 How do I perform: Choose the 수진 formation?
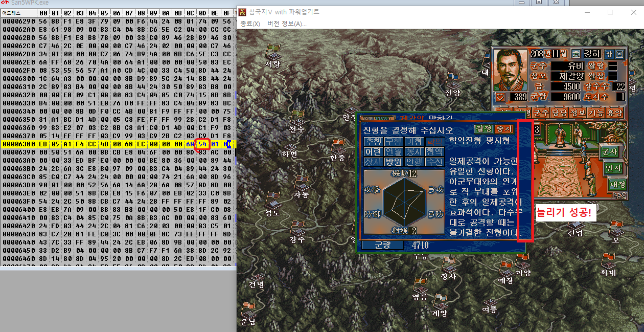(x=434, y=162)
